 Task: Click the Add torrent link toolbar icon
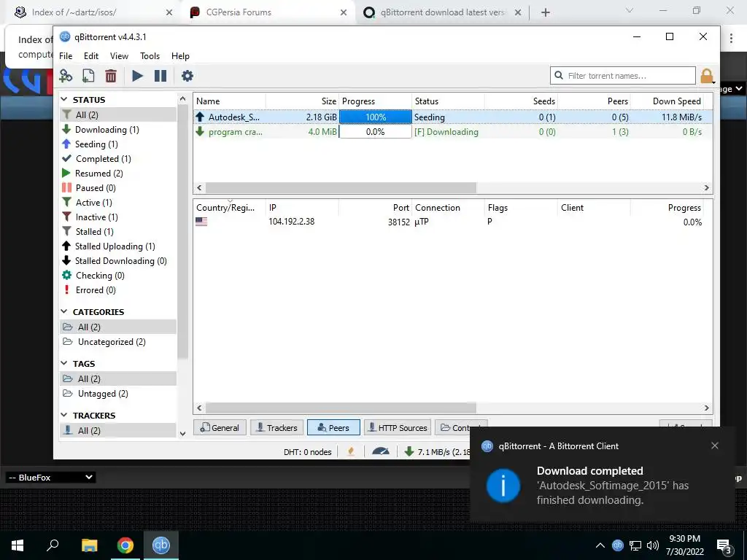(x=66, y=76)
